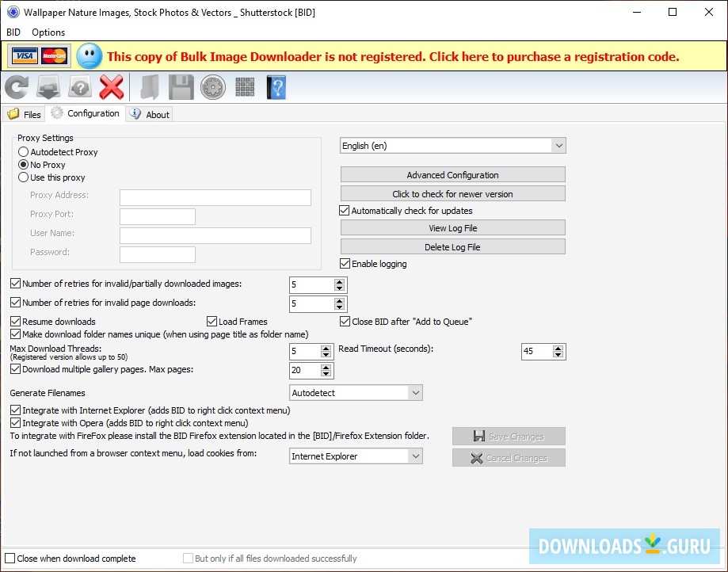Toggle the Load Frames checkbox

[212, 322]
